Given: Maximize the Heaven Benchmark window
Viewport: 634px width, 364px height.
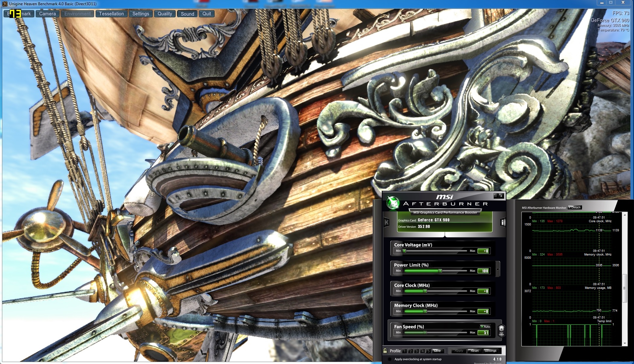Looking at the screenshot, I should tap(610, 3).
